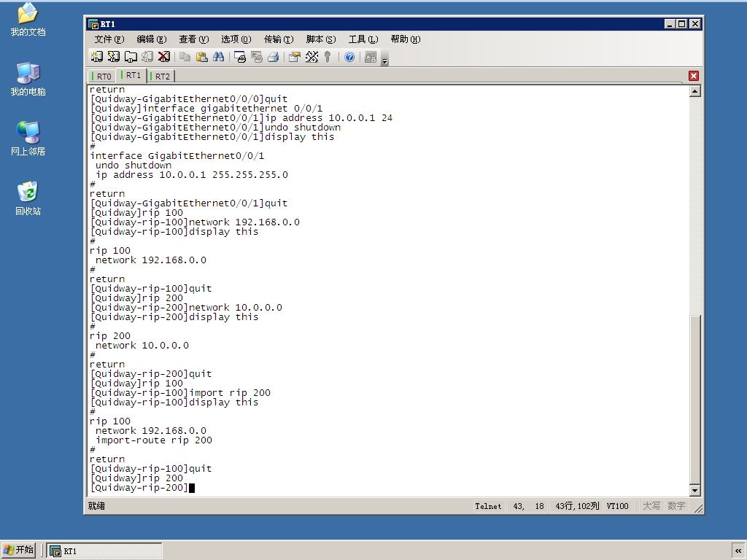The width and height of the screenshot is (747, 560).
Task: Click the 'VT100' status bar entry
Action: coord(617,506)
